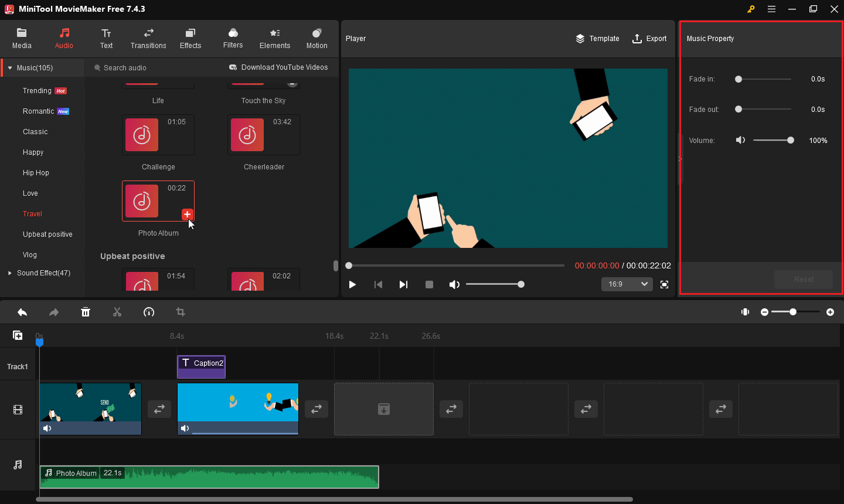Adjust the Fade out slider
The width and height of the screenshot is (844, 504).
[764, 109]
